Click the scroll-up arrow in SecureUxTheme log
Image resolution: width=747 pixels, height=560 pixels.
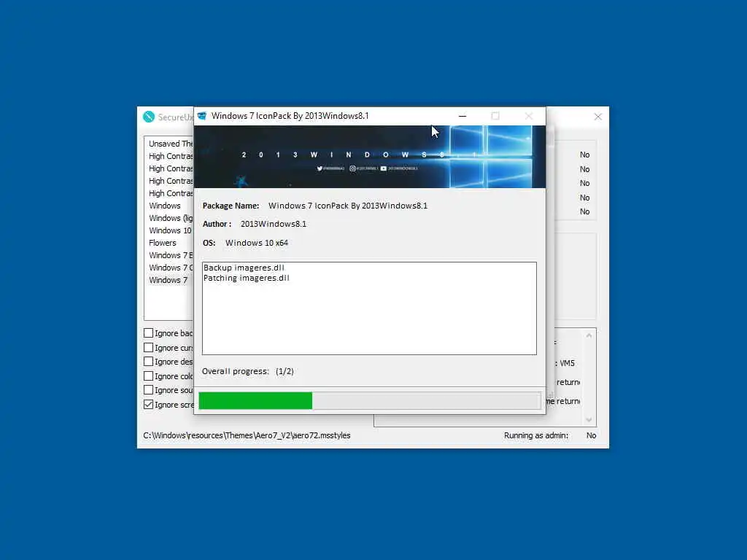[589, 335]
